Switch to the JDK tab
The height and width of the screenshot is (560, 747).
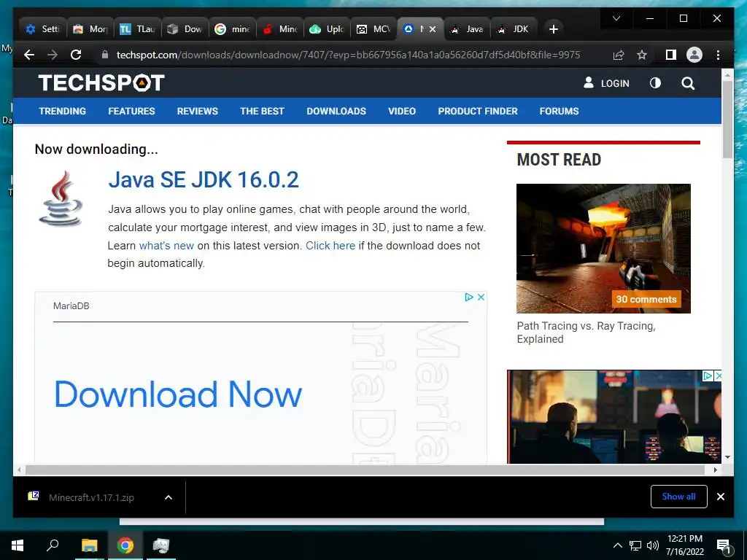(x=514, y=29)
